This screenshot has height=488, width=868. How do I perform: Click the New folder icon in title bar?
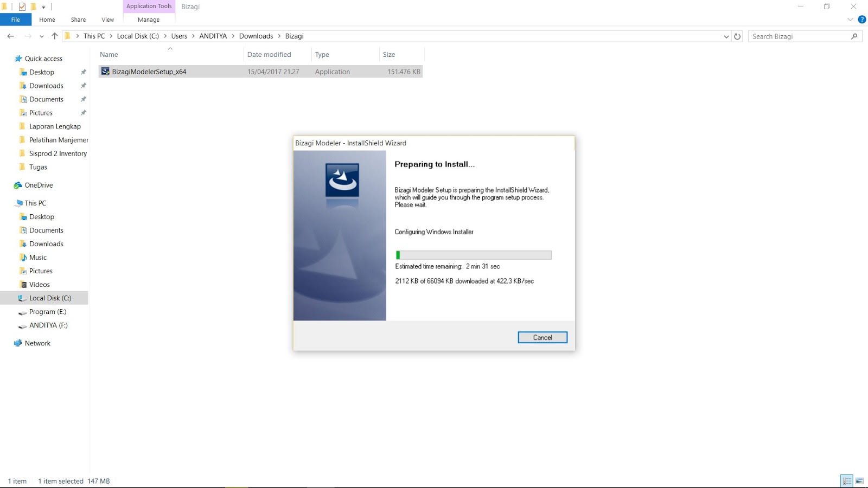(33, 7)
